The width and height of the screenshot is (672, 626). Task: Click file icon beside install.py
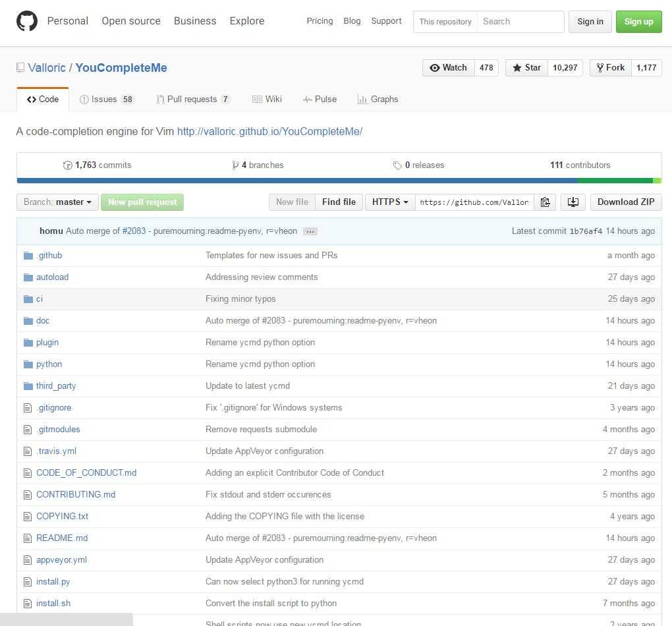[28, 582]
